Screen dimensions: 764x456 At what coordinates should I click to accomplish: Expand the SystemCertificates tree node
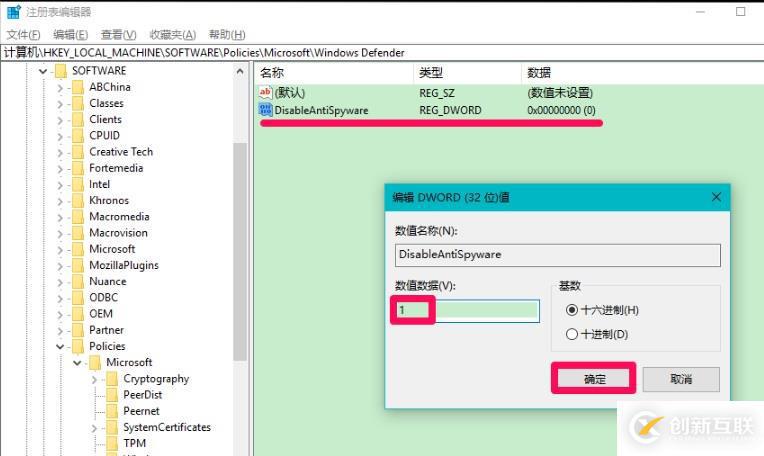click(94, 428)
